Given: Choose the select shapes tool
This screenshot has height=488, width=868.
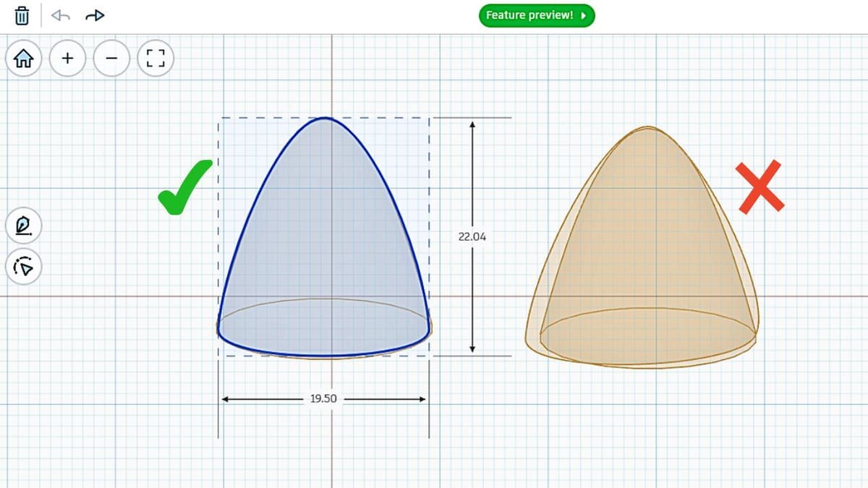Looking at the screenshot, I should pos(24,267).
